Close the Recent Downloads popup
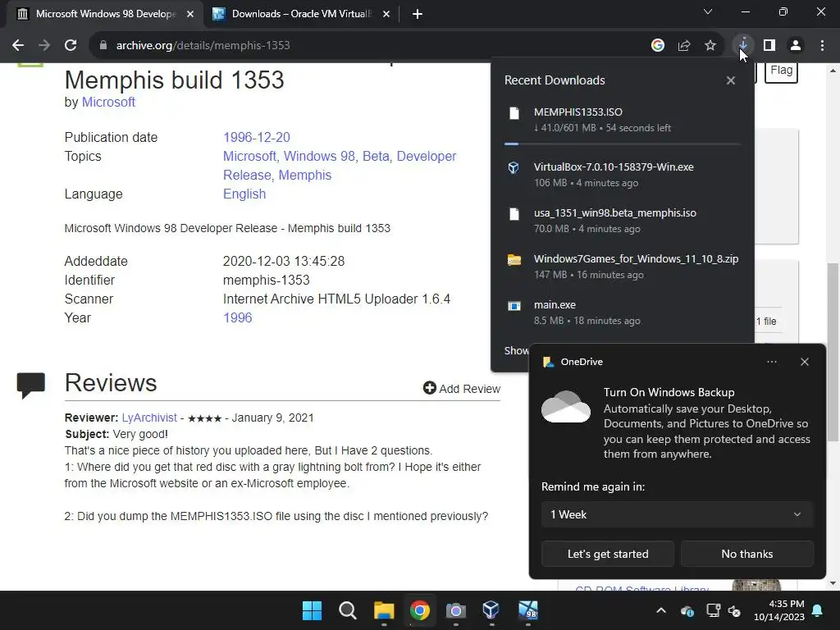This screenshot has width=840, height=630. [x=731, y=80]
